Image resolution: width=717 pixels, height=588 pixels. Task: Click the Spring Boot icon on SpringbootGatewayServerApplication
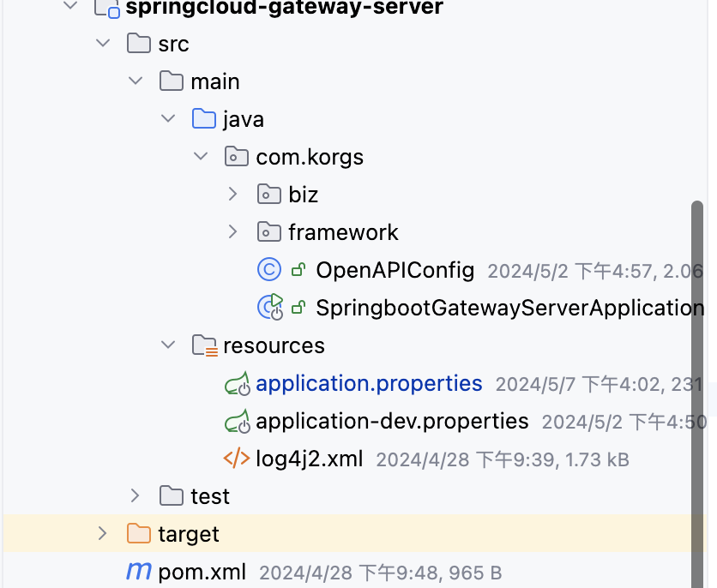269,307
